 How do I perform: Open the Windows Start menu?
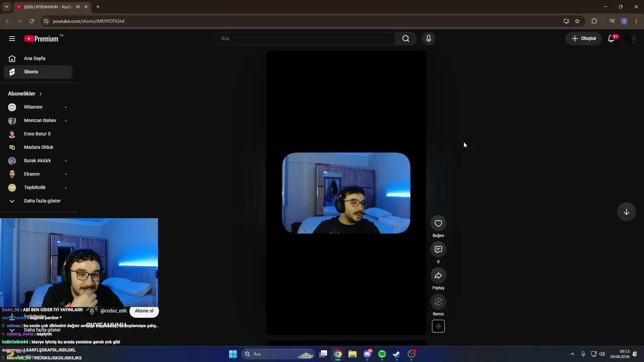tap(233, 354)
